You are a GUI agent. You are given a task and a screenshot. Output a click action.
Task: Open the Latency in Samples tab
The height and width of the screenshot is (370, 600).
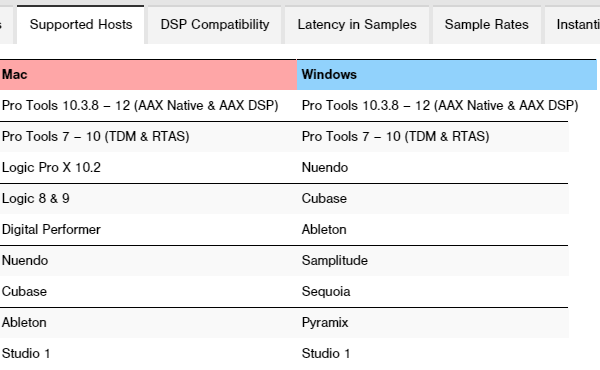click(357, 25)
